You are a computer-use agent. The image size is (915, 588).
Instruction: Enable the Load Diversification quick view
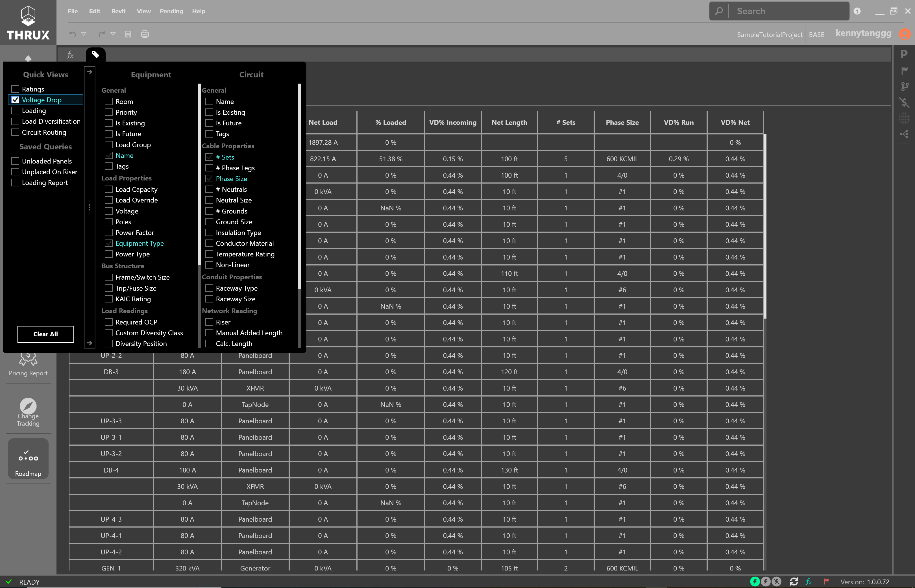pyautogui.click(x=15, y=121)
